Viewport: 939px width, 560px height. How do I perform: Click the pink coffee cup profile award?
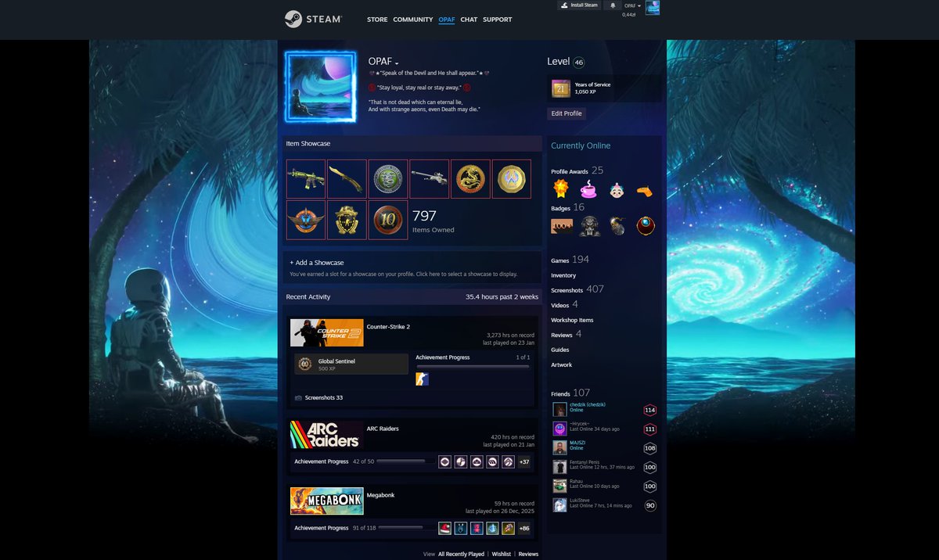click(x=588, y=188)
